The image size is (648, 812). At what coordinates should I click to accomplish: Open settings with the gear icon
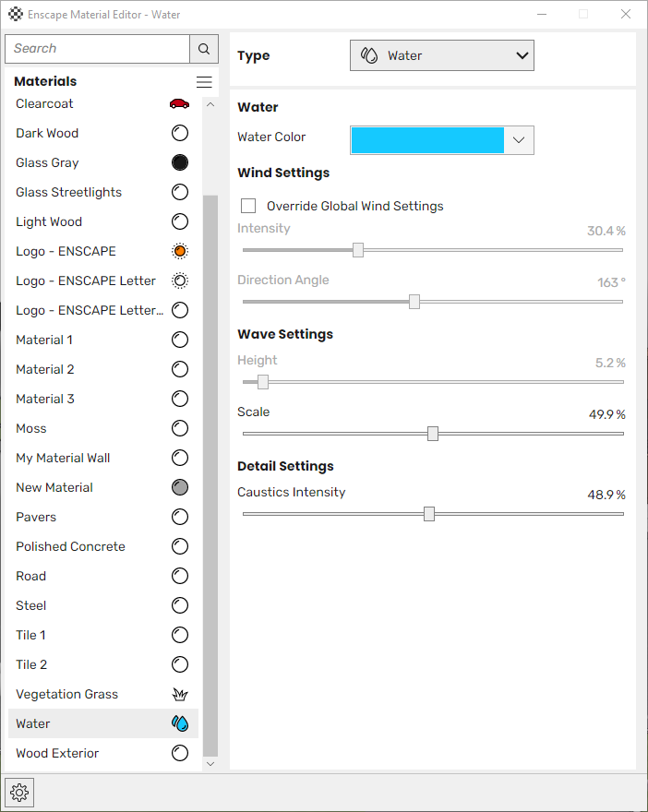click(19, 792)
